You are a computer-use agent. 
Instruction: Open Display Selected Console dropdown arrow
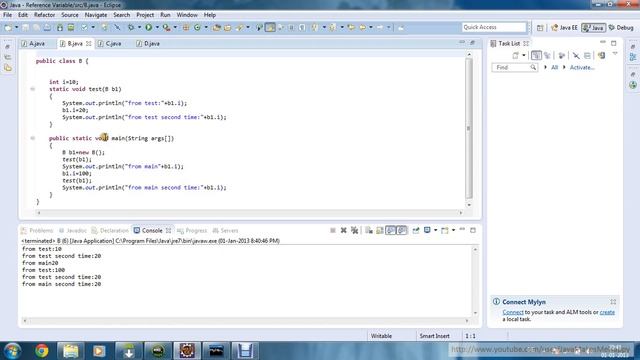pos(436,231)
